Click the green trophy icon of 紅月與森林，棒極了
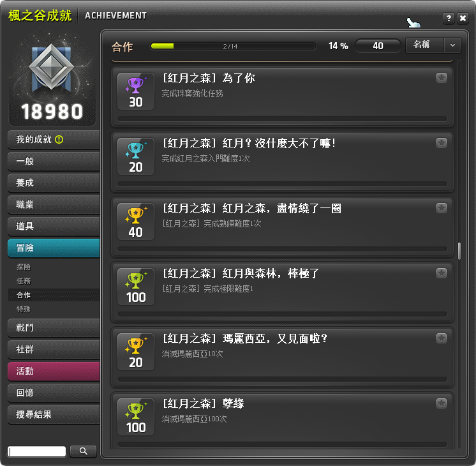 coord(135,280)
